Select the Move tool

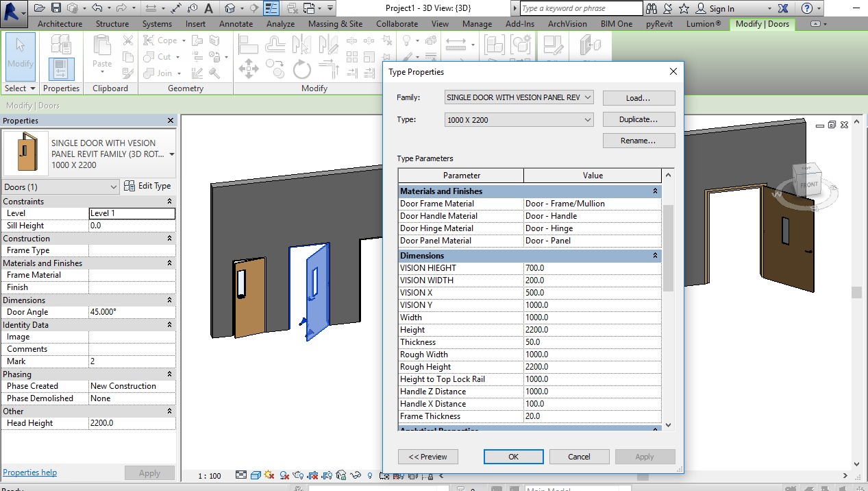[249, 69]
